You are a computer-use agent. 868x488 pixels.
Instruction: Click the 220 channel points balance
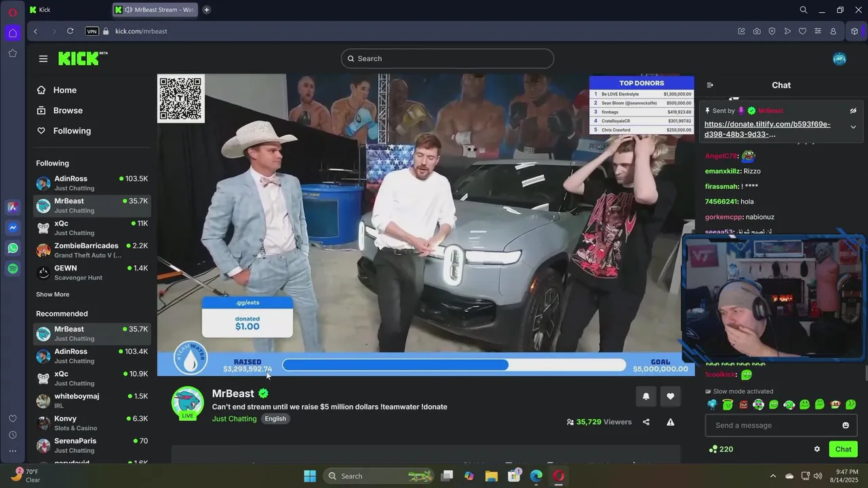coord(721,449)
